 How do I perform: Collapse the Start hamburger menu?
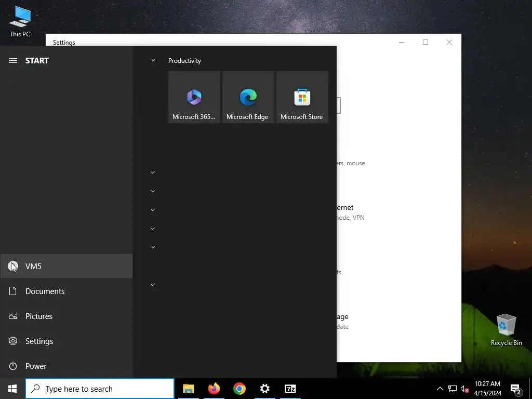[x=13, y=61]
